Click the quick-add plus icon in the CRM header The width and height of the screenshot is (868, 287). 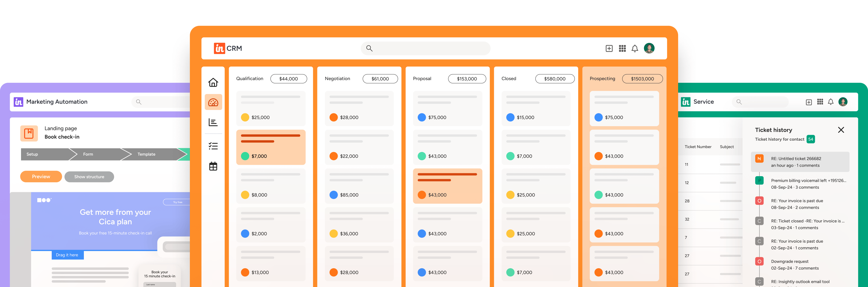click(609, 48)
